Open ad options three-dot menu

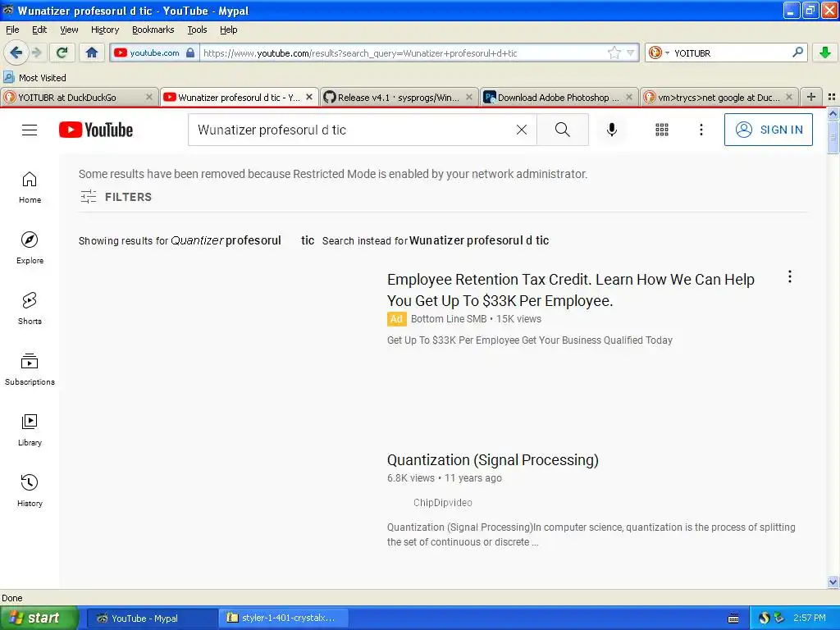[790, 277]
